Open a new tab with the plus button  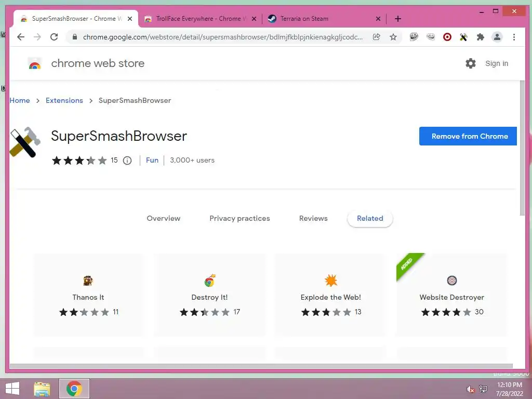click(x=398, y=19)
